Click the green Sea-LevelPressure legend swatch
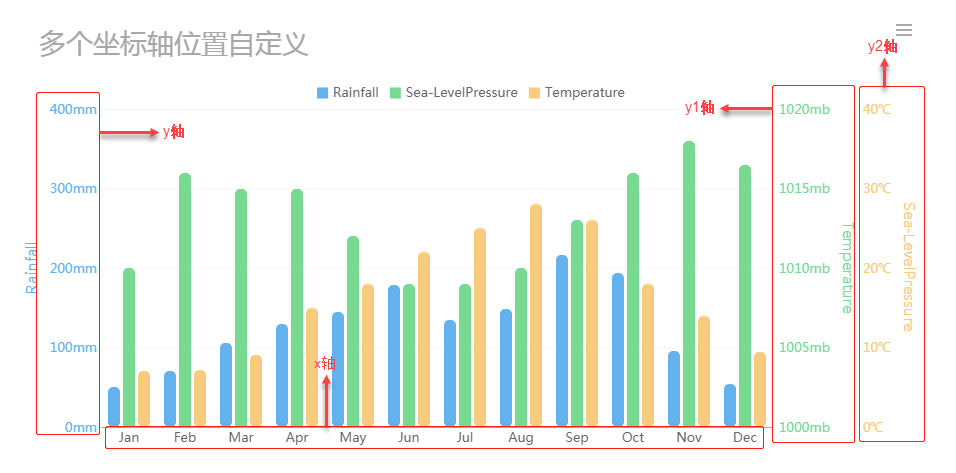The width and height of the screenshot is (956, 473). pyautogui.click(x=395, y=93)
